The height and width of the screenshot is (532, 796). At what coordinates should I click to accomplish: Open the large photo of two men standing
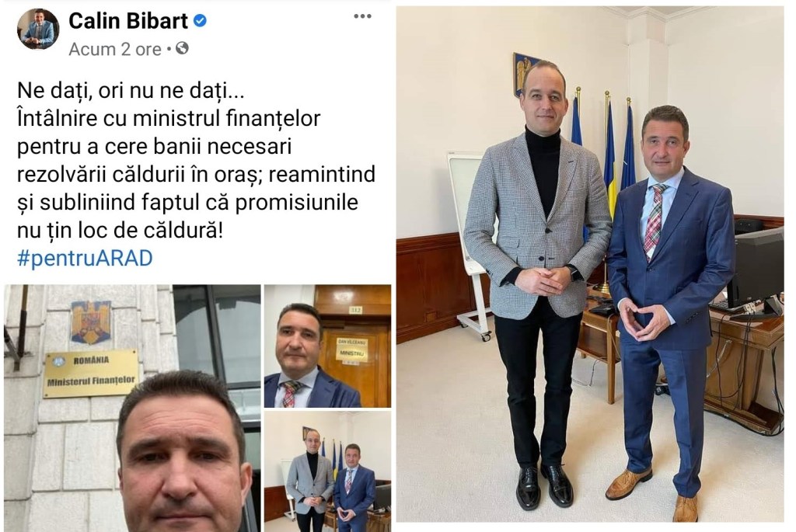[590, 264]
